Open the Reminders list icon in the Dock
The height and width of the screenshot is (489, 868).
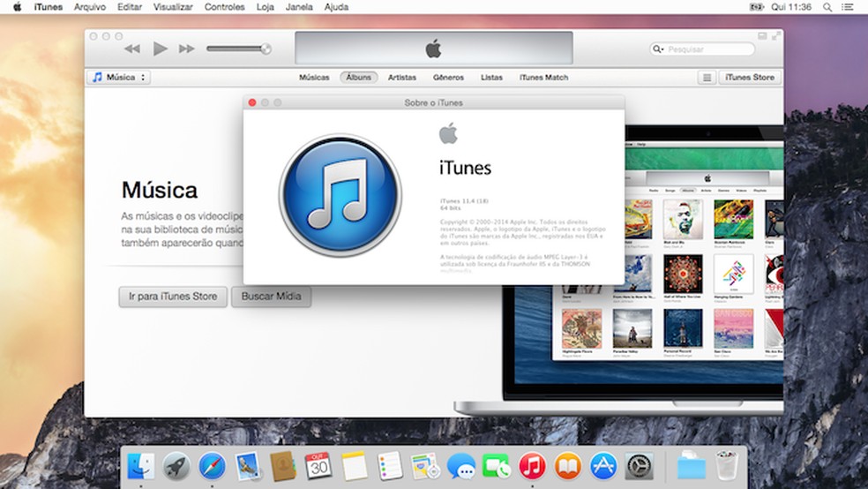click(x=390, y=466)
